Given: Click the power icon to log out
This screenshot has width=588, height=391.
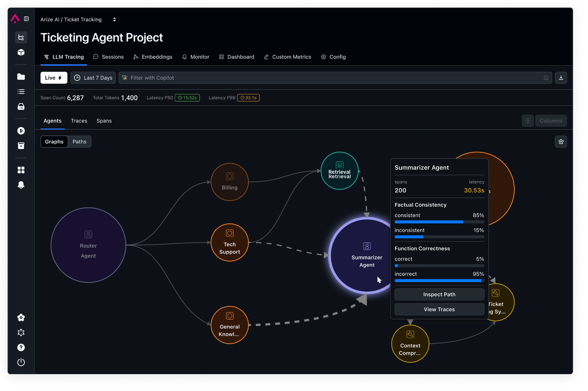Looking at the screenshot, I should tap(21, 362).
